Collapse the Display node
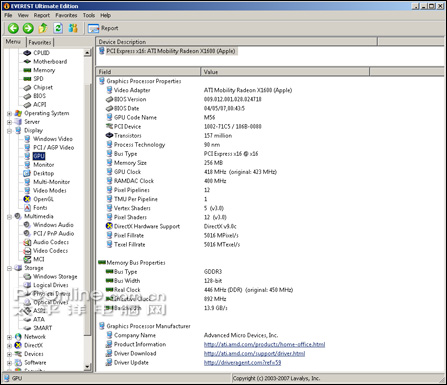The image size is (447, 385). [x=9, y=131]
